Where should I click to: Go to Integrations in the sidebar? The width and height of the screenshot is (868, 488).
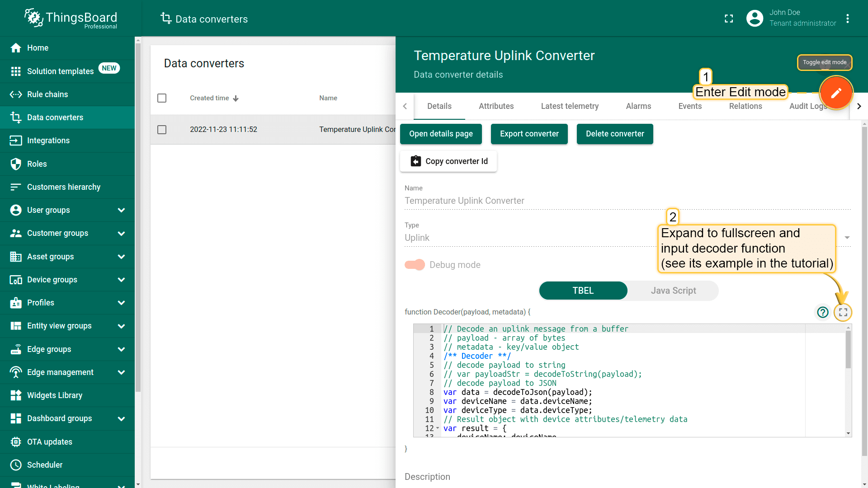tap(48, 141)
